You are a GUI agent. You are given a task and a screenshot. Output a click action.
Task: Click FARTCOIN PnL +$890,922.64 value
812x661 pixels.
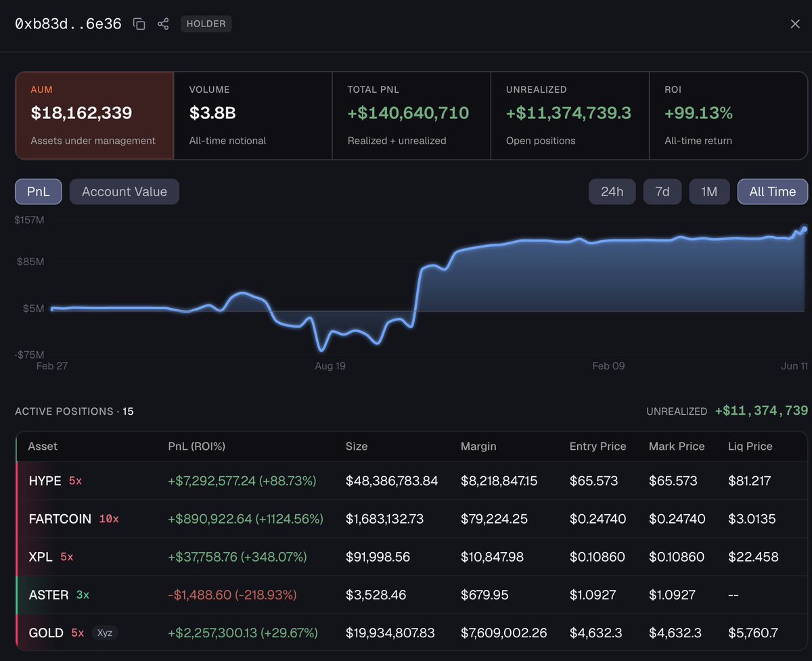(x=246, y=519)
